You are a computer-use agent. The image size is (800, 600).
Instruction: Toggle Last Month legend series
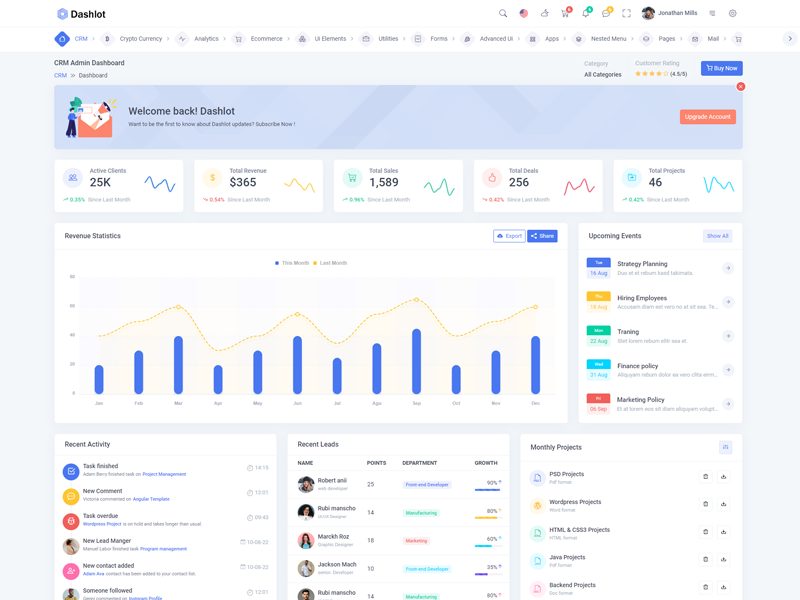[x=331, y=263]
